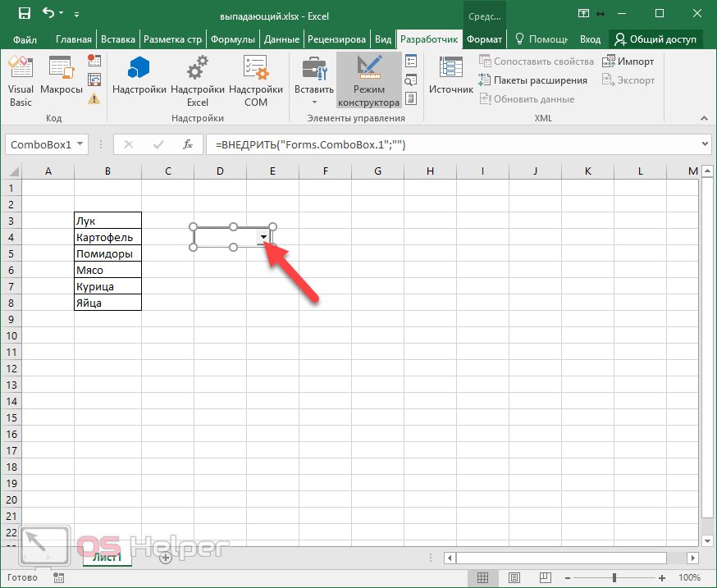Select cell B4 containing Картофель
This screenshot has width=717, height=588.
[x=107, y=237]
